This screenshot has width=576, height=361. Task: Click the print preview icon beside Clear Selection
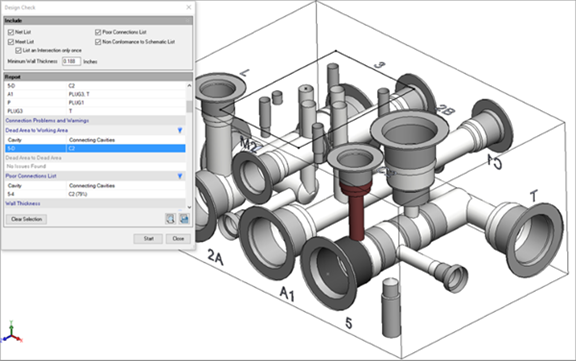pyautogui.click(x=170, y=219)
